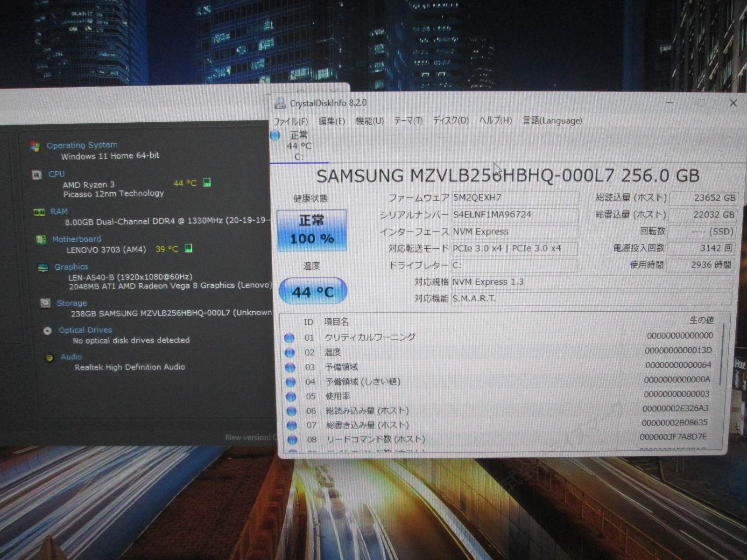Click the status orb for SMART ID 07
The image size is (747, 560).
click(x=292, y=426)
